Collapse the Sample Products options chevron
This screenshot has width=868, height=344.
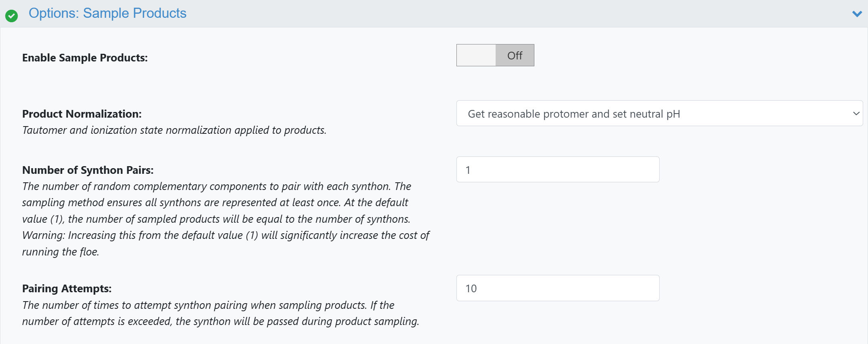pos(857,14)
